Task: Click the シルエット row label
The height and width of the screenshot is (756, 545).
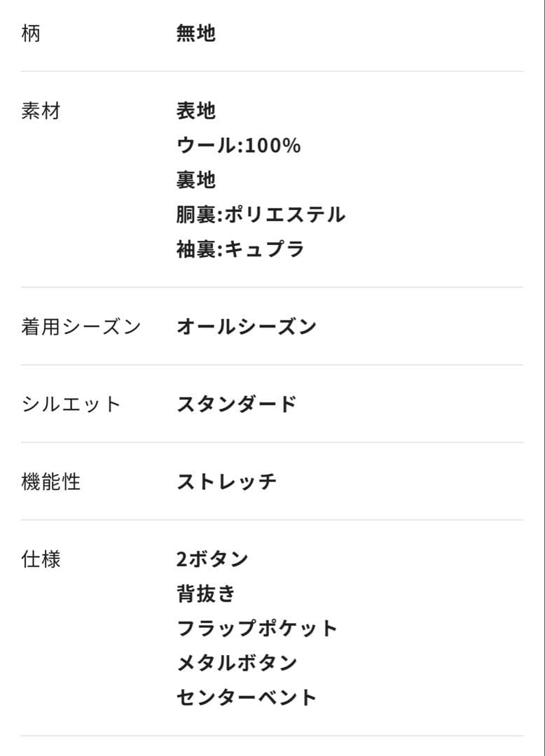Action: point(71,405)
